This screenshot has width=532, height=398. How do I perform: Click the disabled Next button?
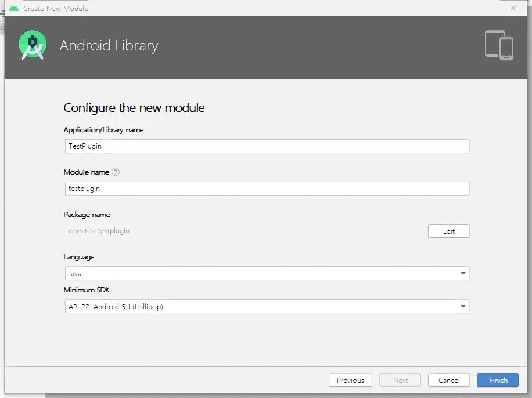pyautogui.click(x=400, y=380)
